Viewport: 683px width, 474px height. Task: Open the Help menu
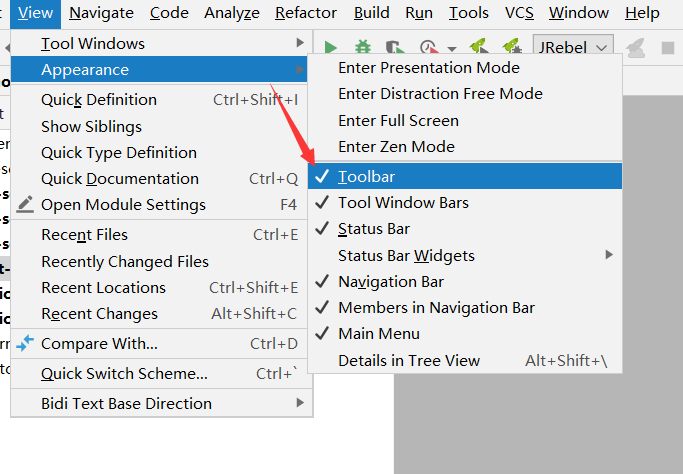click(x=642, y=13)
